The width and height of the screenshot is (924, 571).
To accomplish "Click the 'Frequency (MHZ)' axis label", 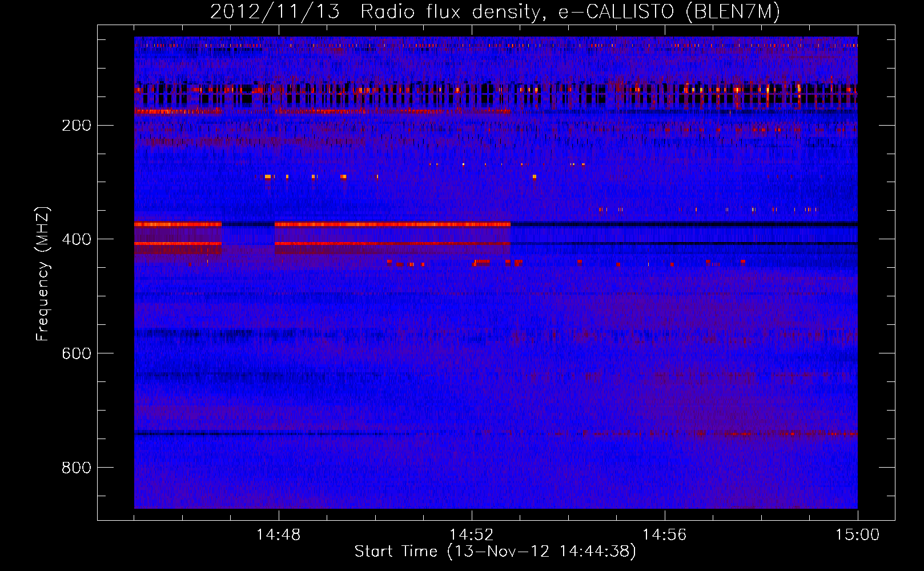I will (x=43, y=274).
